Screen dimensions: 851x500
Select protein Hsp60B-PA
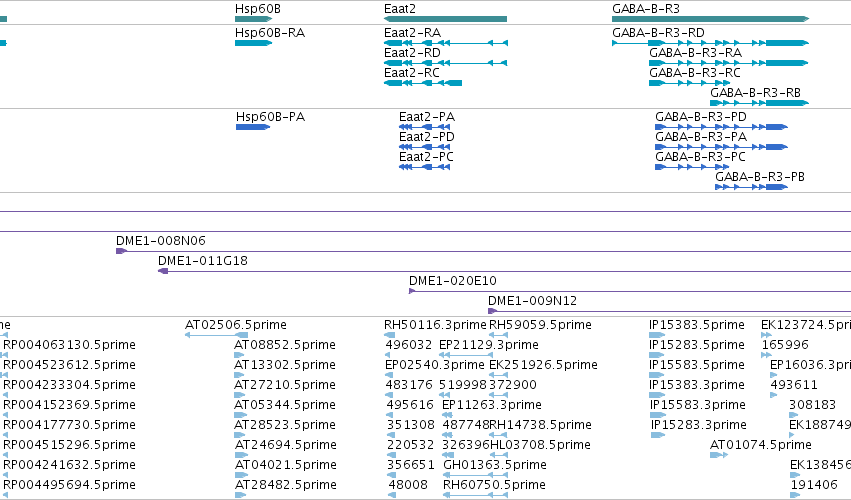pos(270,117)
